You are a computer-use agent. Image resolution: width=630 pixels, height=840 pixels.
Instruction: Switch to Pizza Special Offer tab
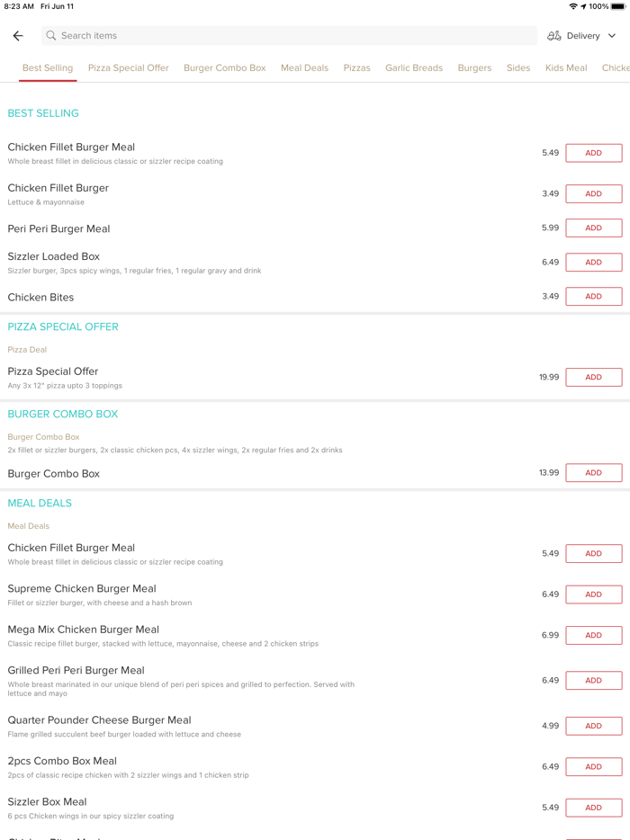click(x=129, y=68)
